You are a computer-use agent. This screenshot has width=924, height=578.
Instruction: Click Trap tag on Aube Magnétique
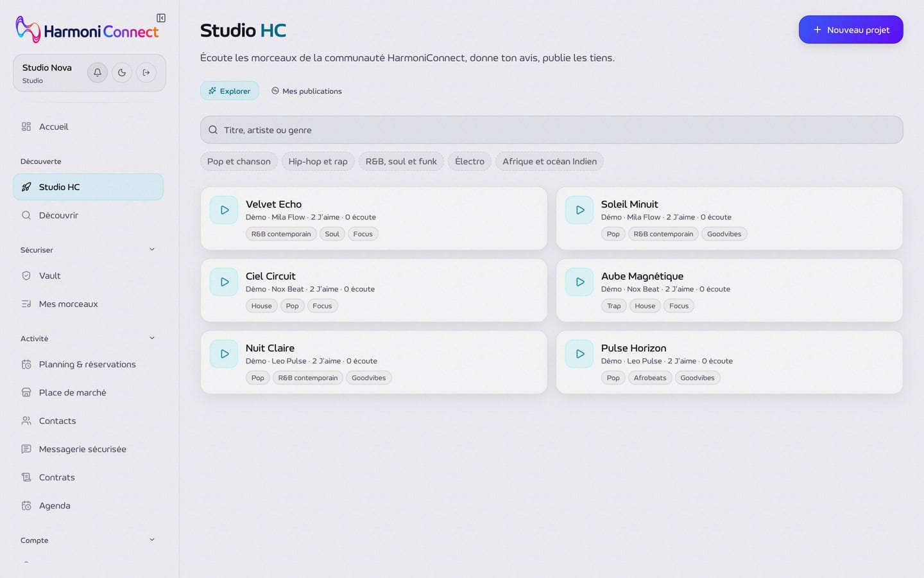(x=614, y=306)
